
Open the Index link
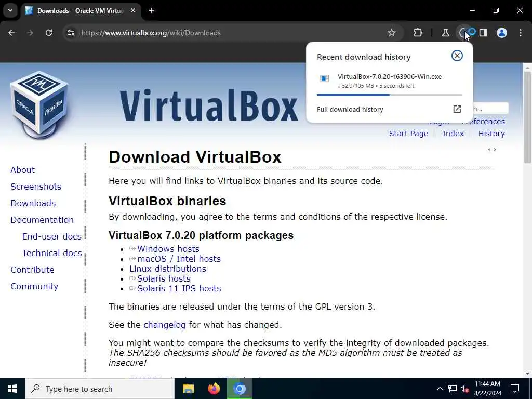(x=453, y=134)
